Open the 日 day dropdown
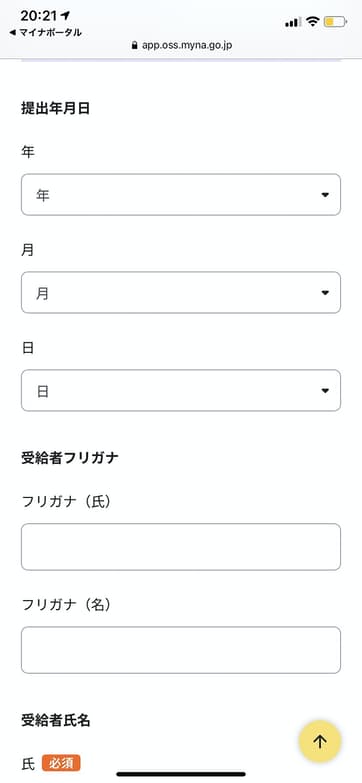362x783 pixels. click(181, 391)
